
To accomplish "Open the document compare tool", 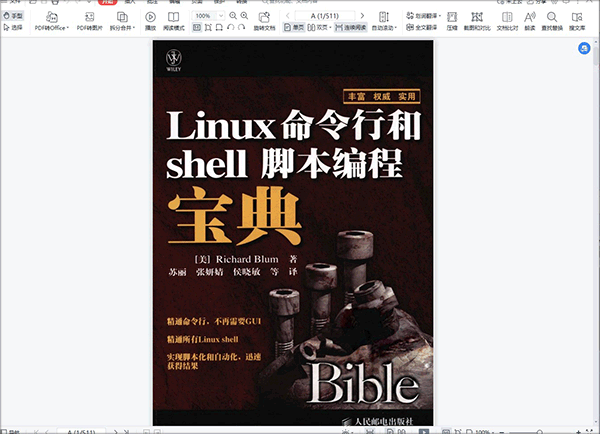I will [x=507, y=21].
